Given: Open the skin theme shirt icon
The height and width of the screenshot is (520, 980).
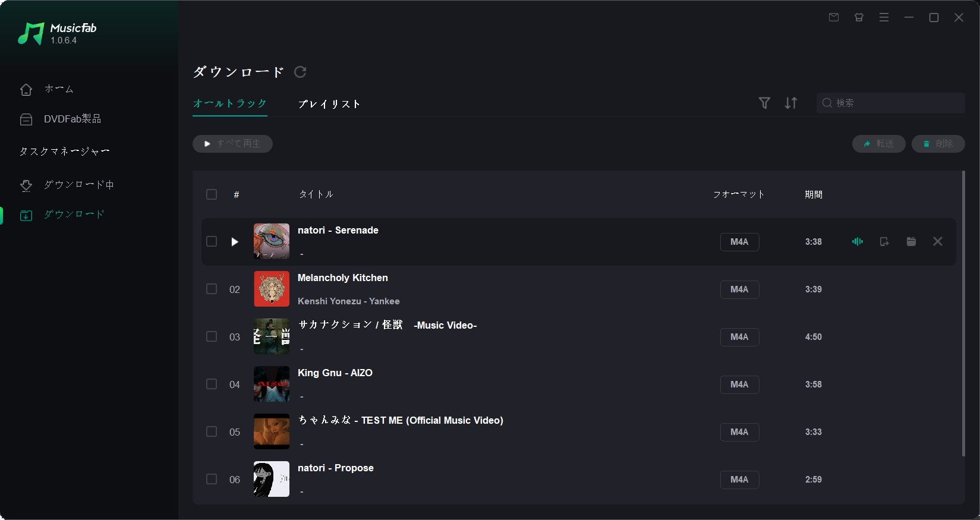Looking at the screenshot, I should point(859,17).
